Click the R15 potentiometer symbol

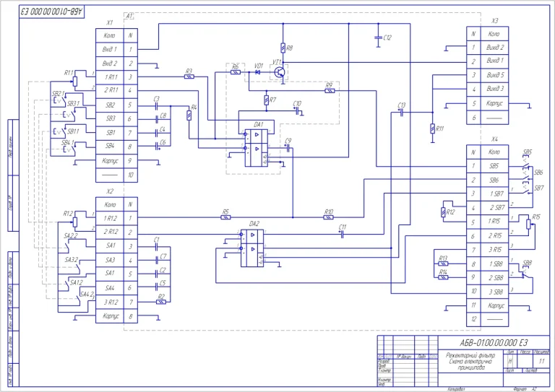(x=528, y=224)
